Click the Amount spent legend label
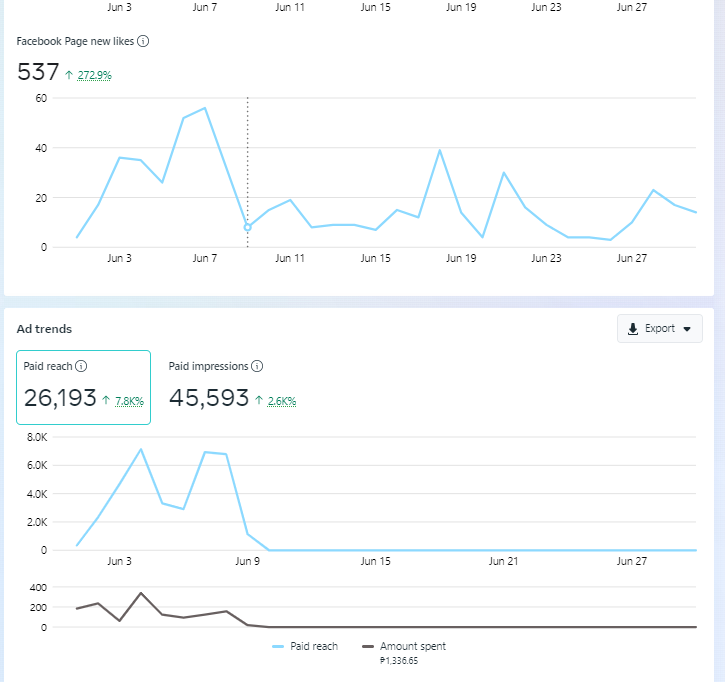This screenshot has width=725, height=682. 413,647
